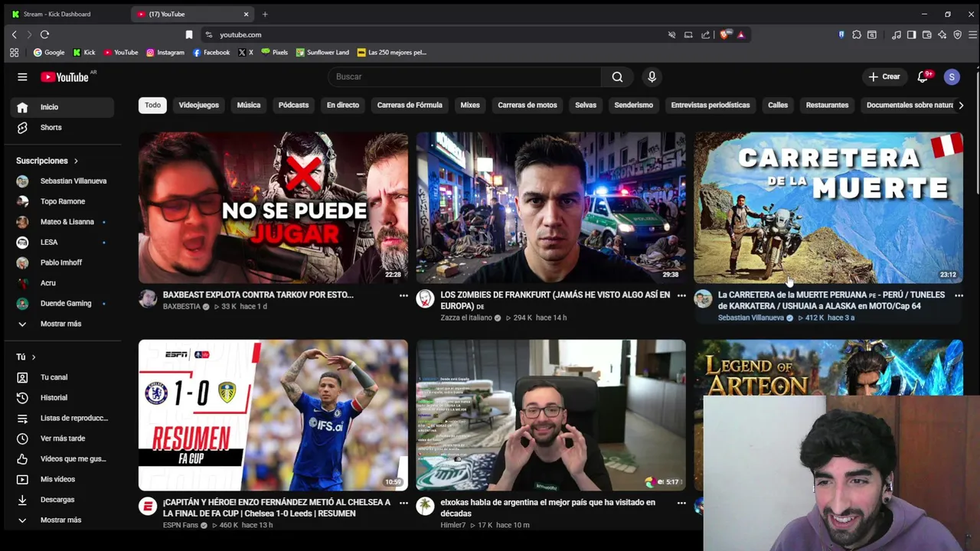Click the search magnifier button
This screenshot has width=980, height=551.
point(617,77)
